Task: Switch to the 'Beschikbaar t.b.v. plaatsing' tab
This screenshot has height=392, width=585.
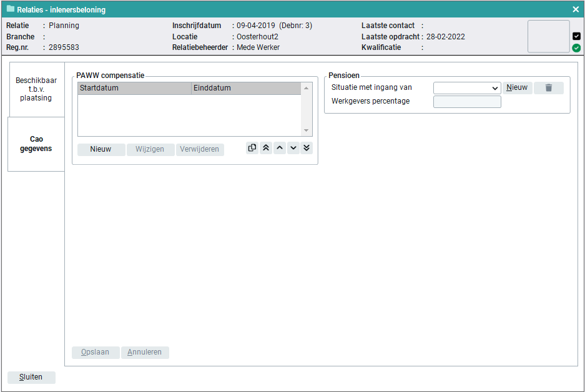Action: pos(36,89)
